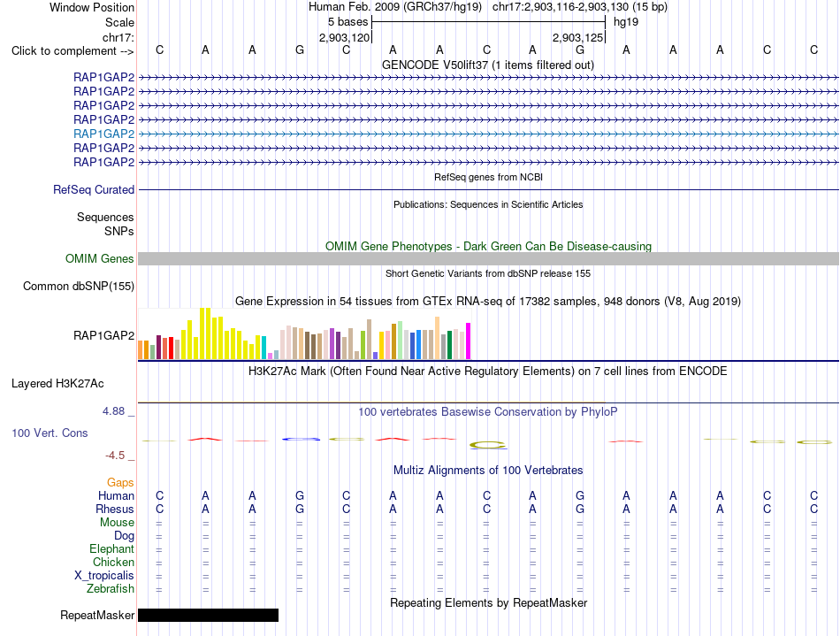Screen dimensions: 840x636
Task: Click the Chicken species label
Action: click(113, 562)
